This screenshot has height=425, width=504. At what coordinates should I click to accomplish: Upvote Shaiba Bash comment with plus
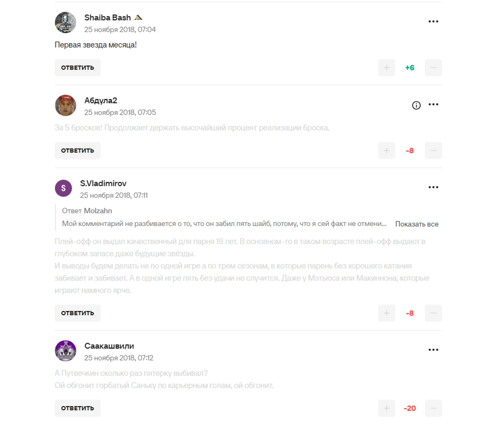coord(387,68)
